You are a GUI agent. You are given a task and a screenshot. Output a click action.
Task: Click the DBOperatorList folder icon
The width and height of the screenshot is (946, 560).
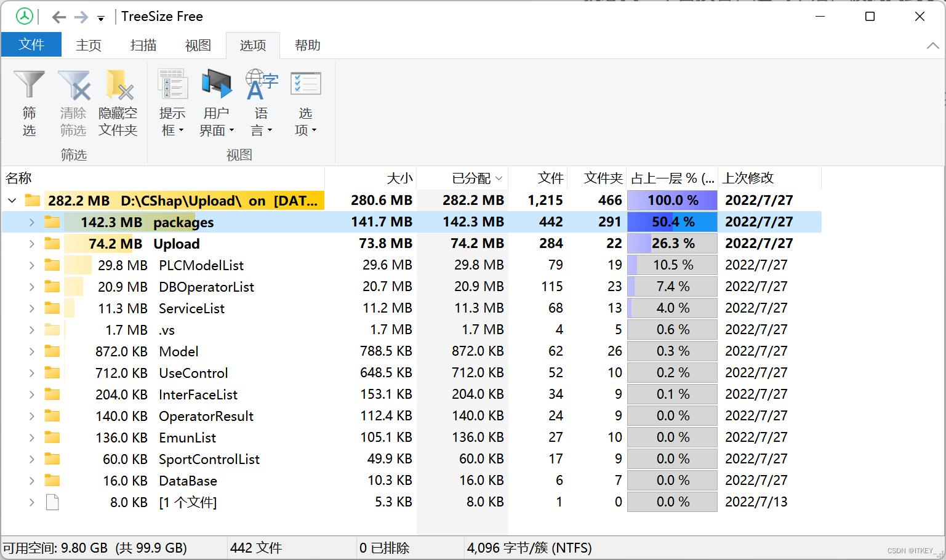click(x=52, y=287)
